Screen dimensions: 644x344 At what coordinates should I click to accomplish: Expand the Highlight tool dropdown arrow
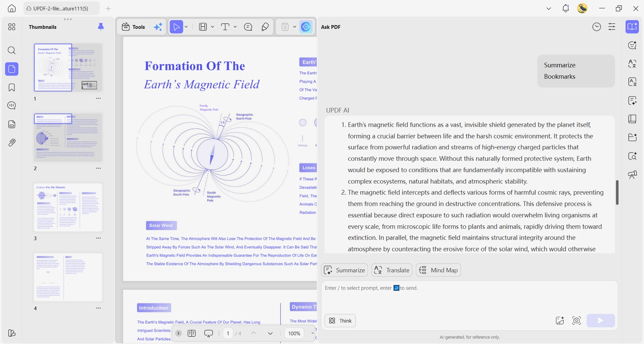[x=213, y=27]
